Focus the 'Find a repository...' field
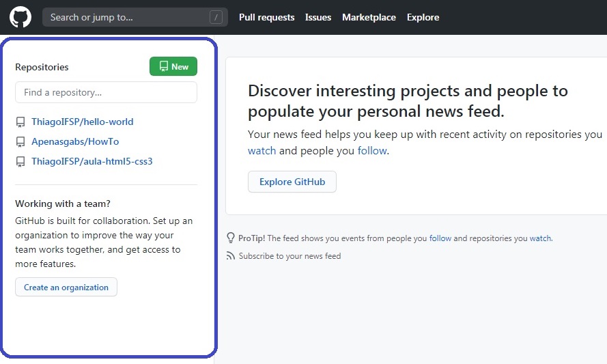The height and width of the screenshot is (364, 607). 106,92
